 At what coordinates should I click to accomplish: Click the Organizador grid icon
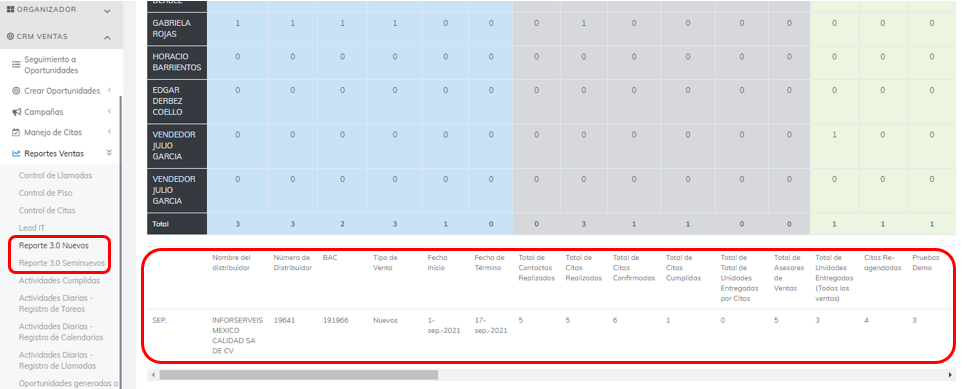coord(10,10)
